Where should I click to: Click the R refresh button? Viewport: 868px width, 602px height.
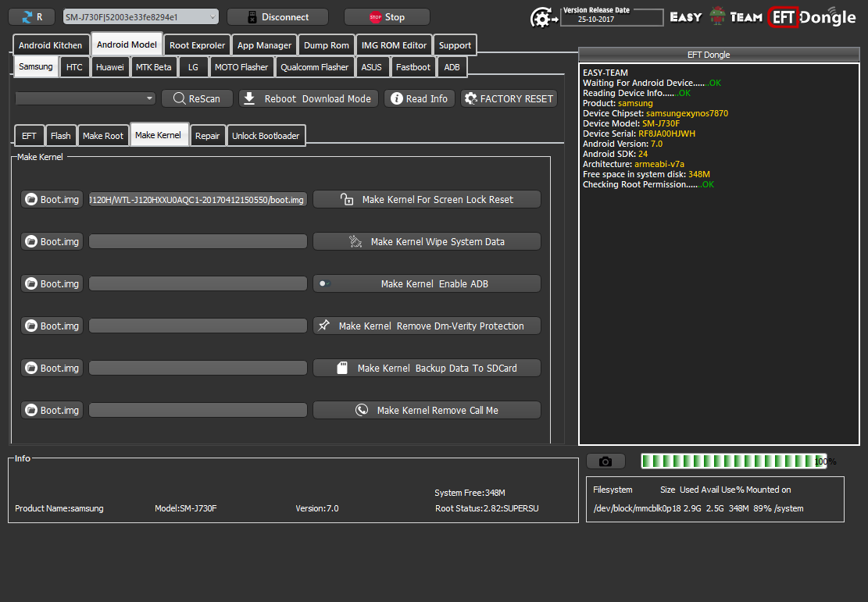point(31,17)
